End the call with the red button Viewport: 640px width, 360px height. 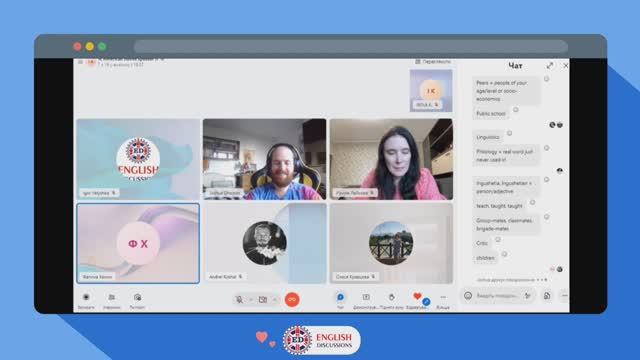point(292,300)
